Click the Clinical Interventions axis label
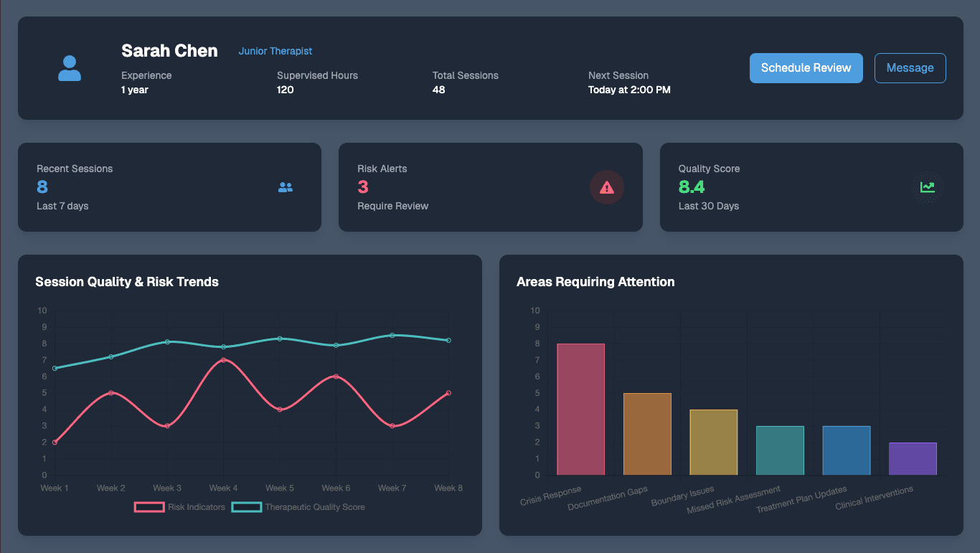 point(875,498)
